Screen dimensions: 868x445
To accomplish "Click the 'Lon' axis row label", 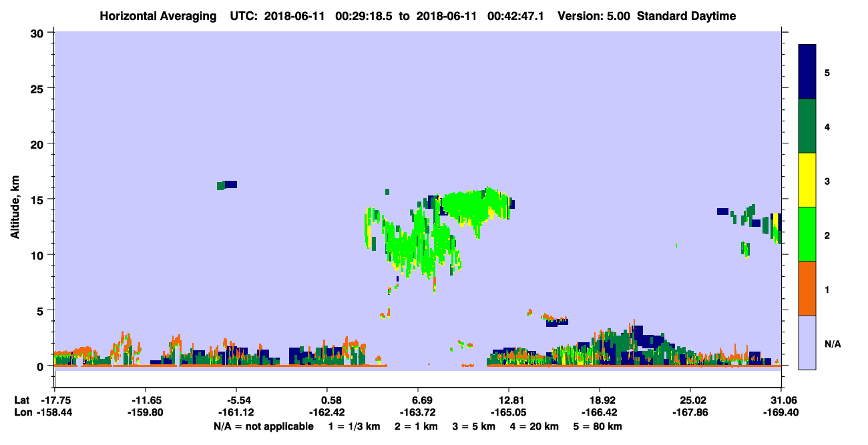I will 22,413.
